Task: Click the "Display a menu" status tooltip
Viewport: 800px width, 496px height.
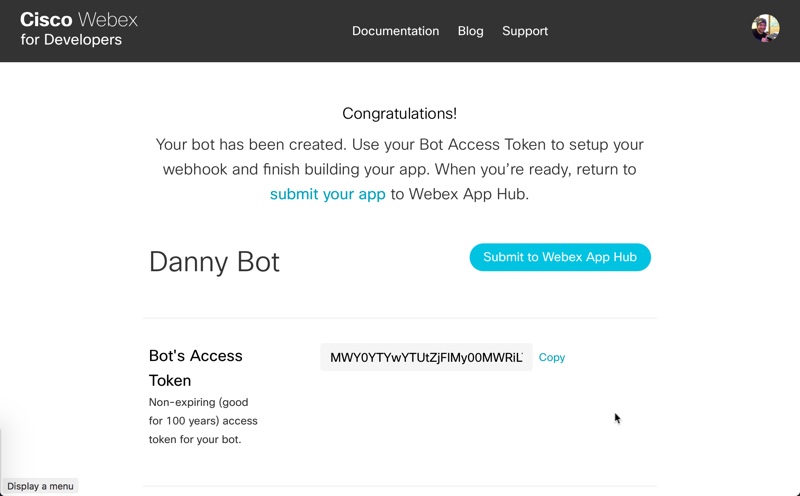Action: (40, 486)
